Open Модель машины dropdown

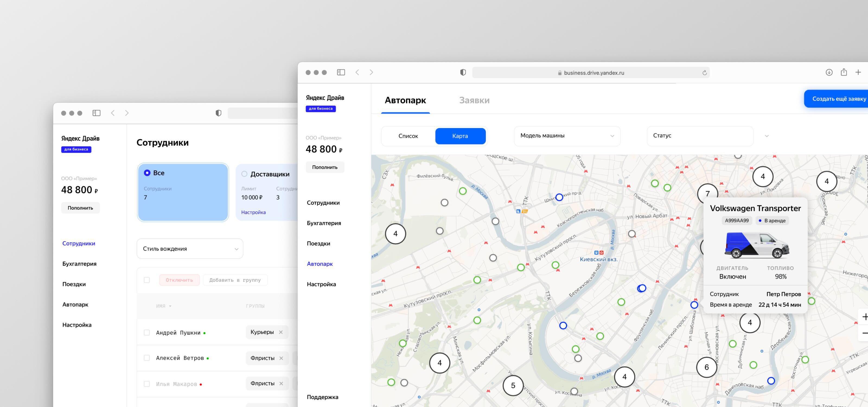click(x=567, y=136)
